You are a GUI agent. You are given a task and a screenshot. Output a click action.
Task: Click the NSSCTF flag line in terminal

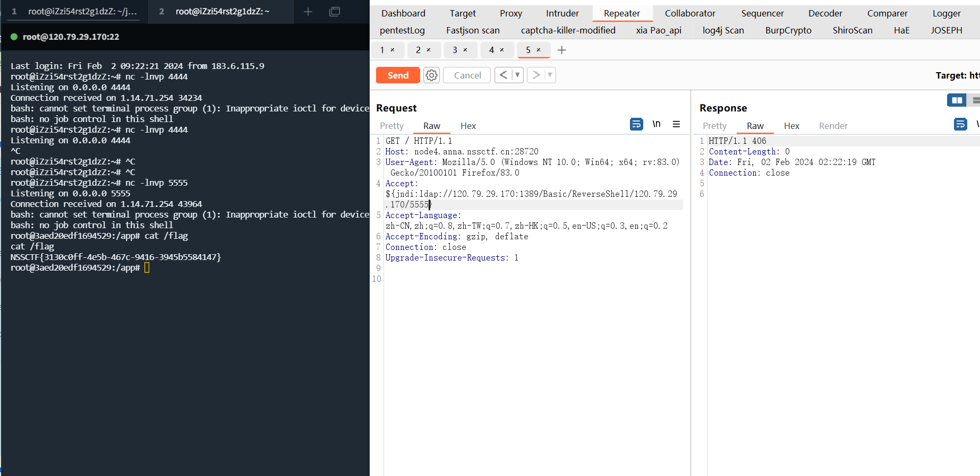click(x=115, y=257)
